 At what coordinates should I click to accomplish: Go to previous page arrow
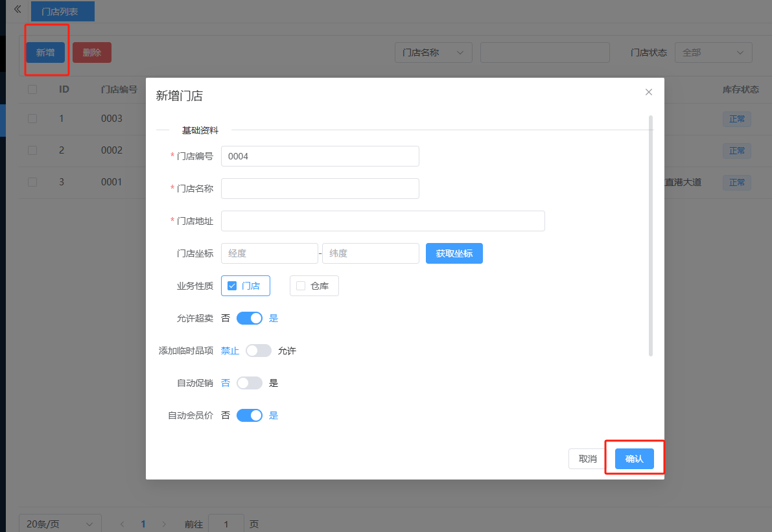[123, 524]
